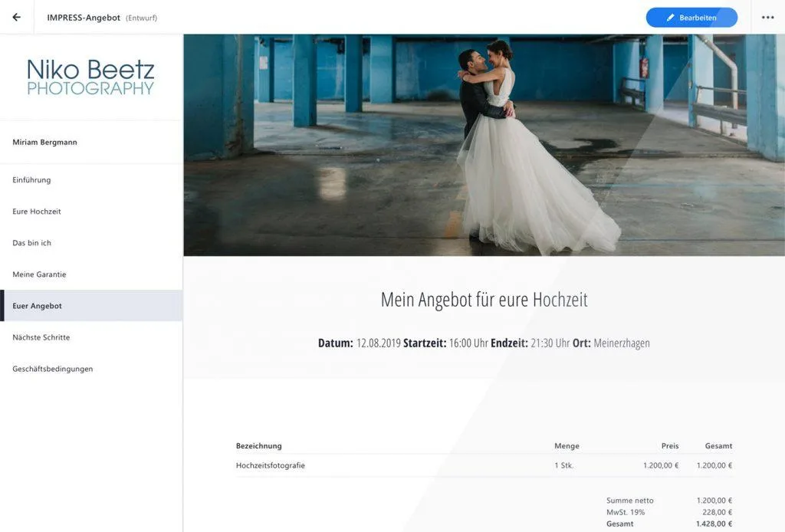
Task: Click the Menge column header
Action: 567,446
